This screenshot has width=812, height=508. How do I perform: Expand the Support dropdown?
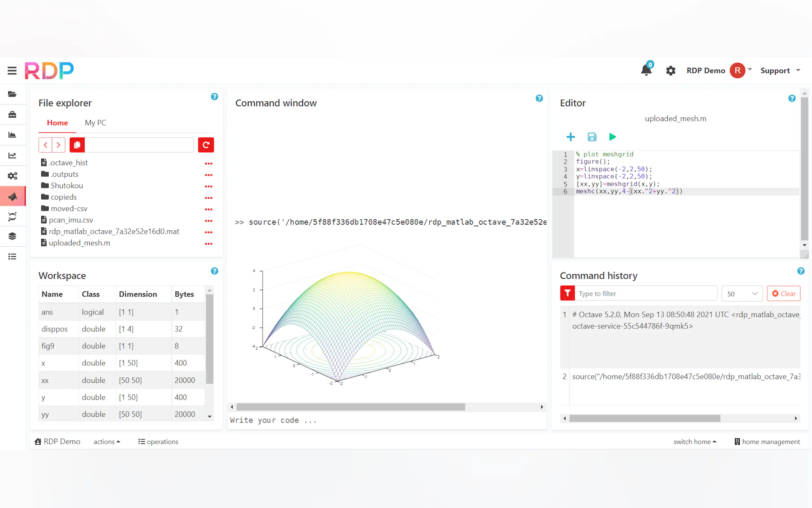click(x=780, y=71)
